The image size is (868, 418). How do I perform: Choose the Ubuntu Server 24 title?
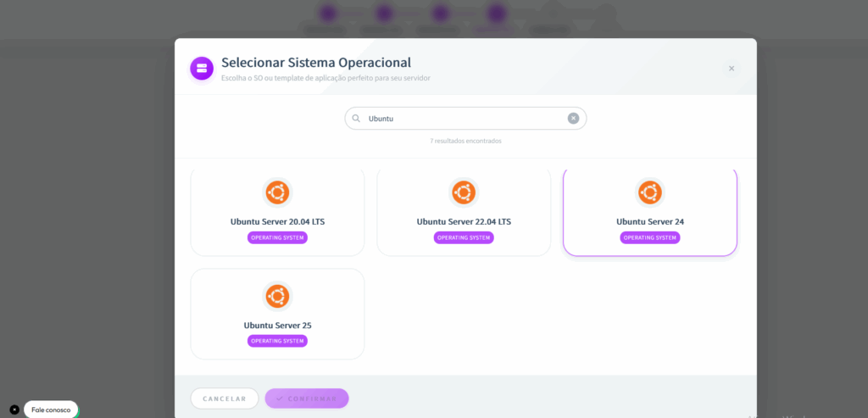point(649,221)
